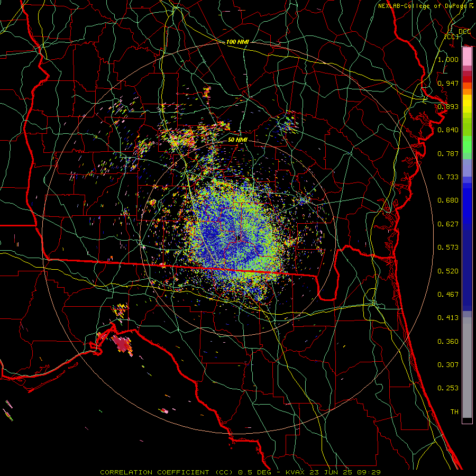Pick the dark navy segment of color bar

[x=467, y=270]
